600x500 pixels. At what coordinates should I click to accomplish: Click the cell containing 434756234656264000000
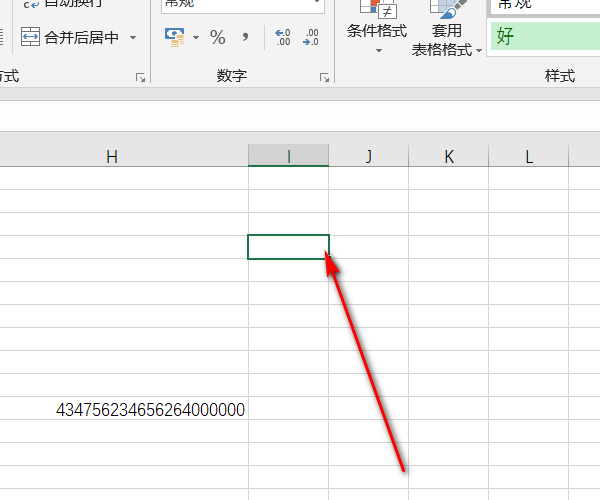tap(124, 409)
